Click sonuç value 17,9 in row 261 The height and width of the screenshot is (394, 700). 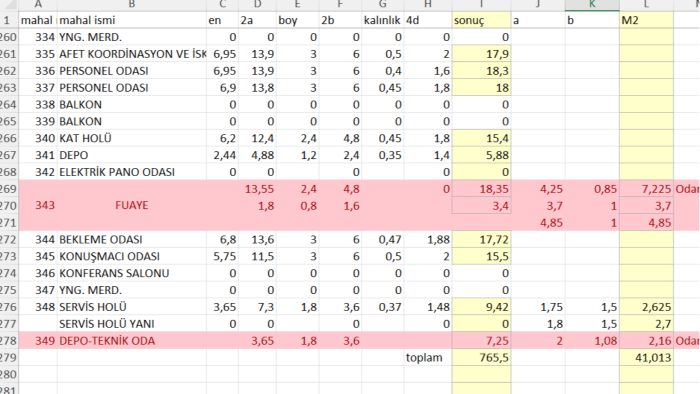tap(481, 54)
